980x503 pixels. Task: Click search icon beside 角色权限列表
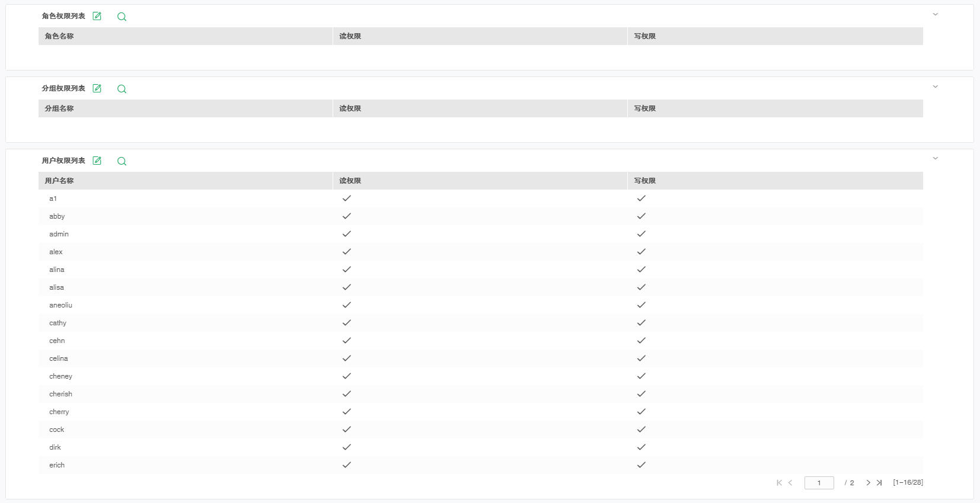[122, 17]
